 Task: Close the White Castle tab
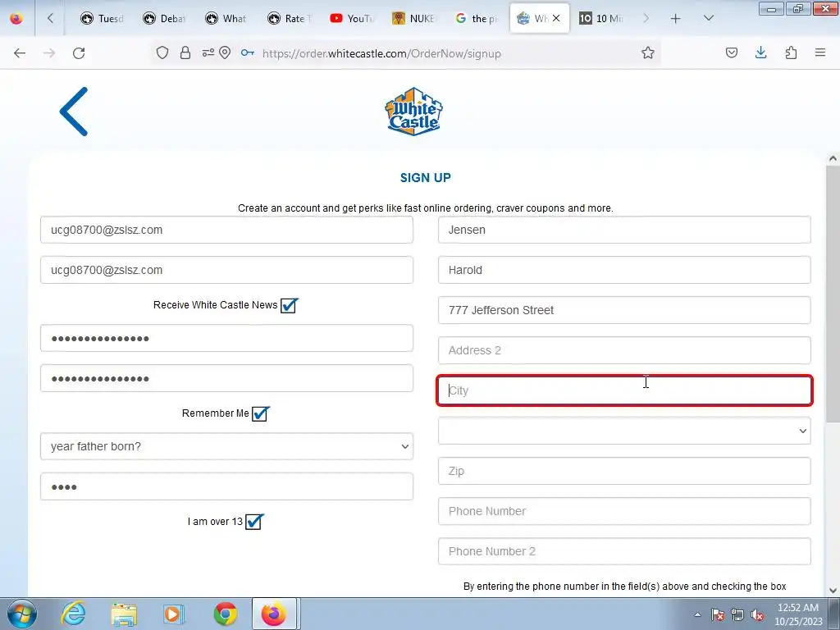pos(556,18)
